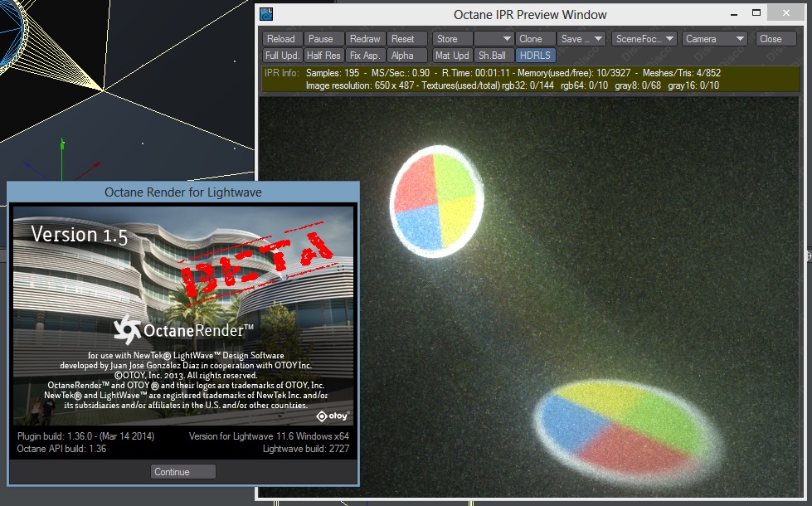812x506 pixels.
Task: Click the Reload button in IPR window
Action: pyautogui.click(x=282, y=39)
